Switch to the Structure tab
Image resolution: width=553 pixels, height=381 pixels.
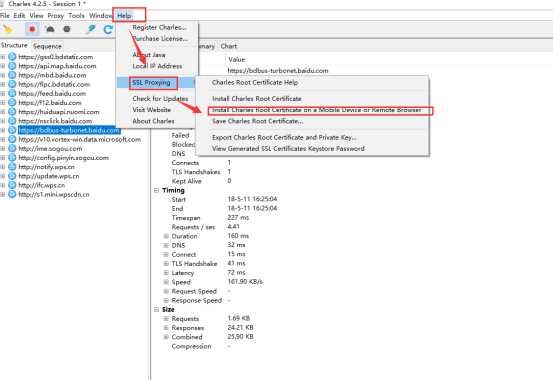[x=14, y=46]
